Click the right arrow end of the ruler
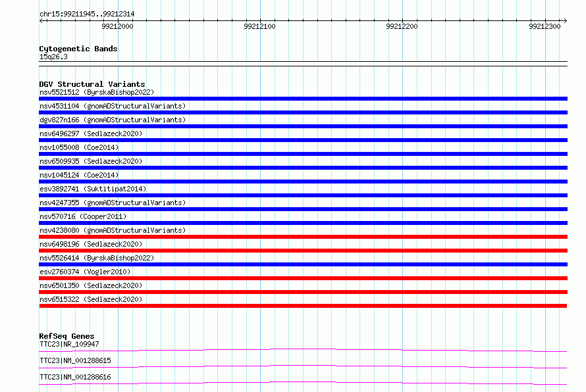Image resolution: width=586 pixels, height=392 pixels. click(565, 20)
